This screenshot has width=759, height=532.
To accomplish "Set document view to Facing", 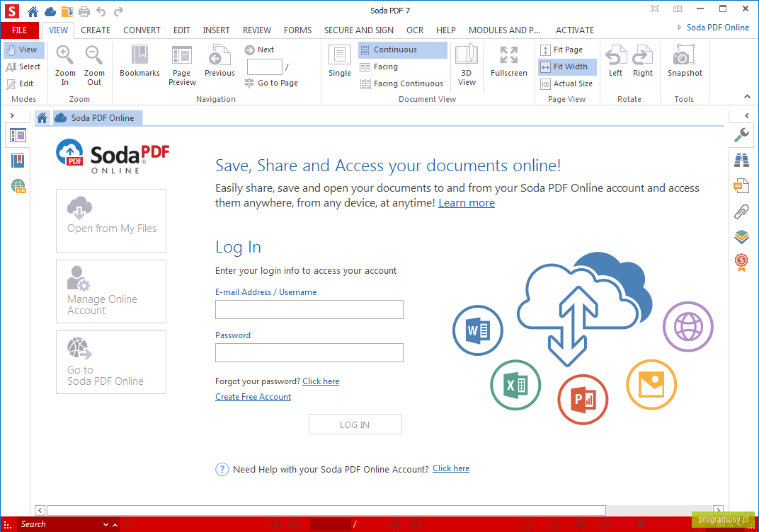I will click(x=379, y=66).
